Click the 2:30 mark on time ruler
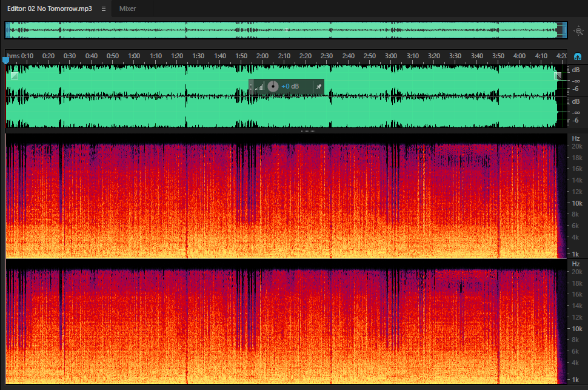 point(327,56)
